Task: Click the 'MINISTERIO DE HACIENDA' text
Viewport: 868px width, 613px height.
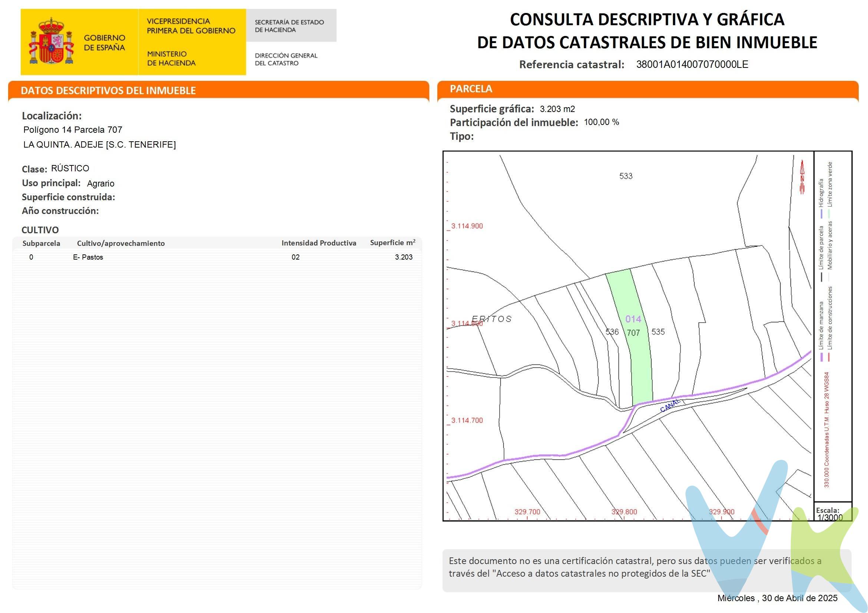Action: coord(171,59)
